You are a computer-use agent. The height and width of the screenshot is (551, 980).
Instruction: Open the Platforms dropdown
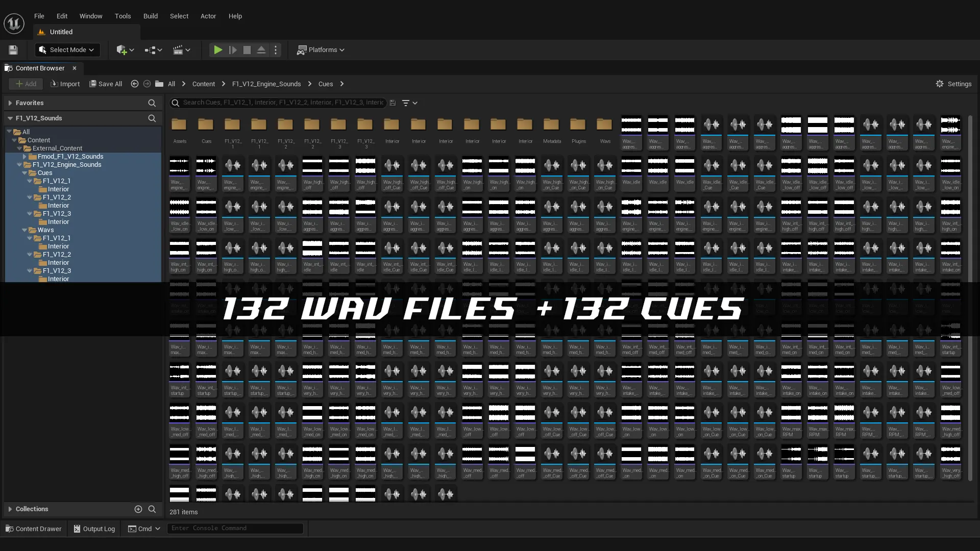pos(321,50)
